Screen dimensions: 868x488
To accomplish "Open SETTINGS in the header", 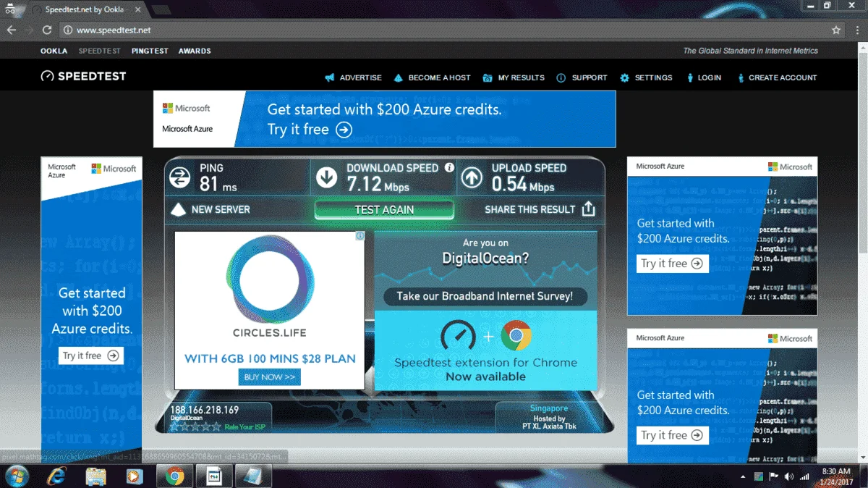I will pos(653,77).
